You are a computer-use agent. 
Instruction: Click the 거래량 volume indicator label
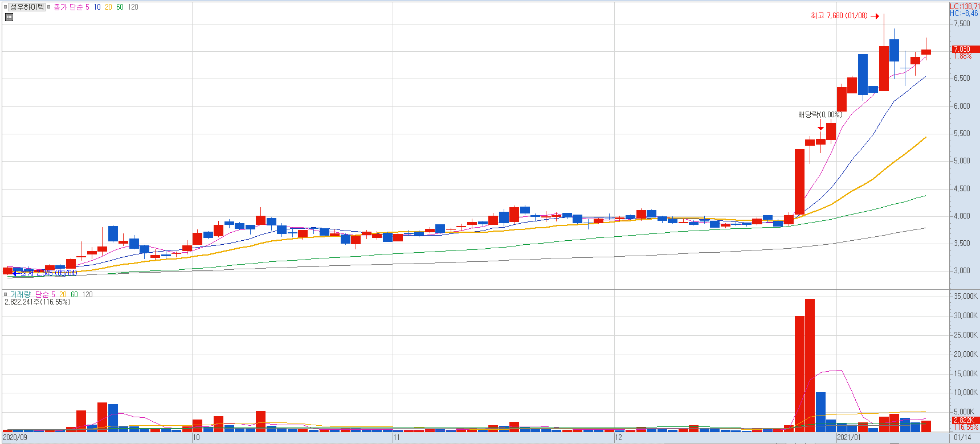click(x=20, y=294)
